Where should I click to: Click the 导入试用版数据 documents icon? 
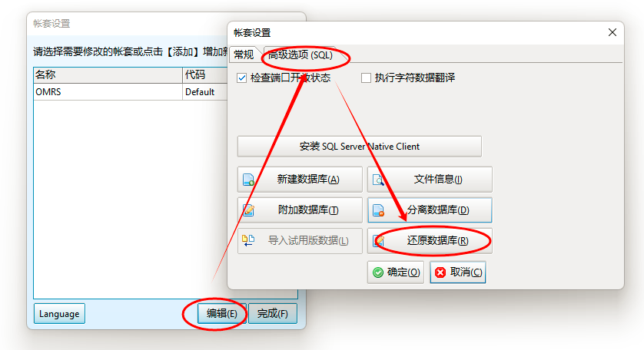point(248,240)
